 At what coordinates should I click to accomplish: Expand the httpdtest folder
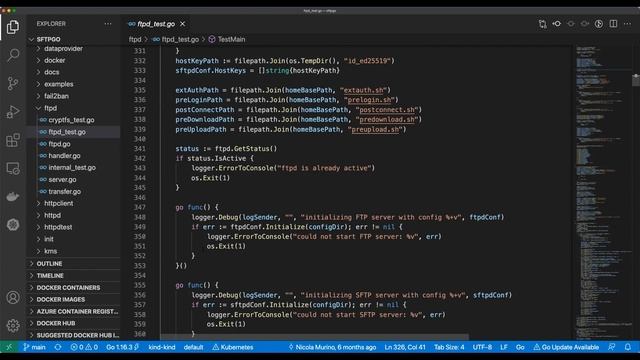point(73,227)
